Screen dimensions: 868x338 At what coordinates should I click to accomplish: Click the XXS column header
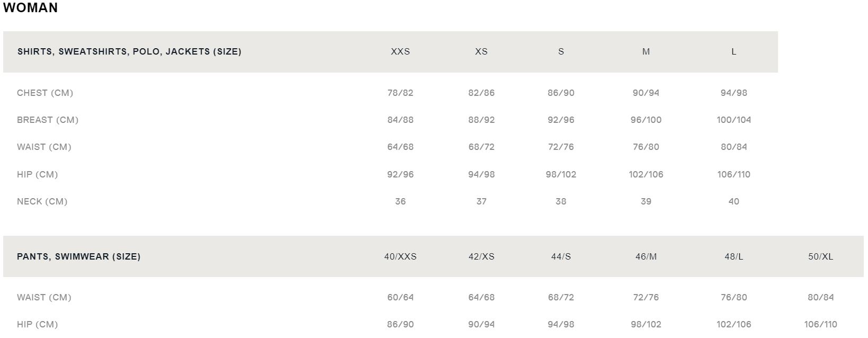(x=400, y=51)
